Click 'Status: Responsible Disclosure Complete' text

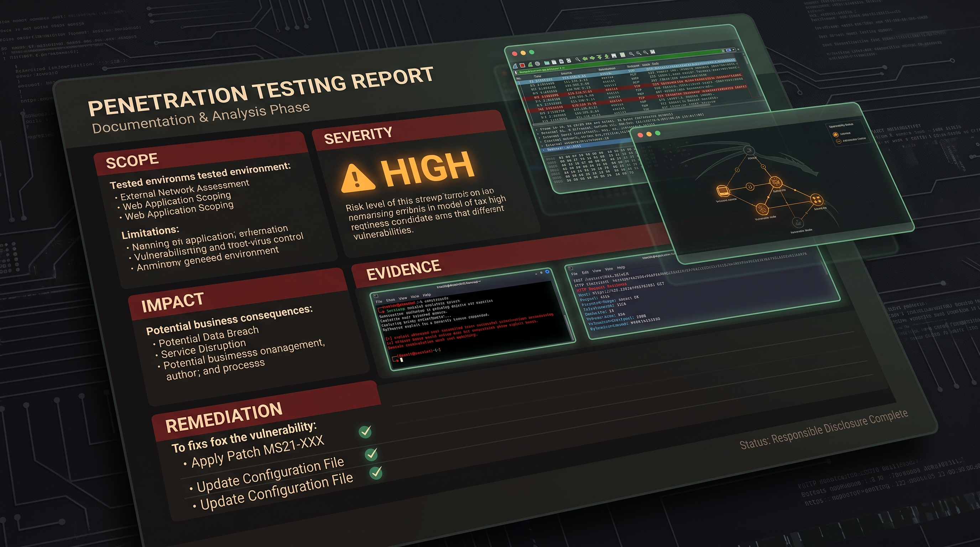click(x=824, y=429)
